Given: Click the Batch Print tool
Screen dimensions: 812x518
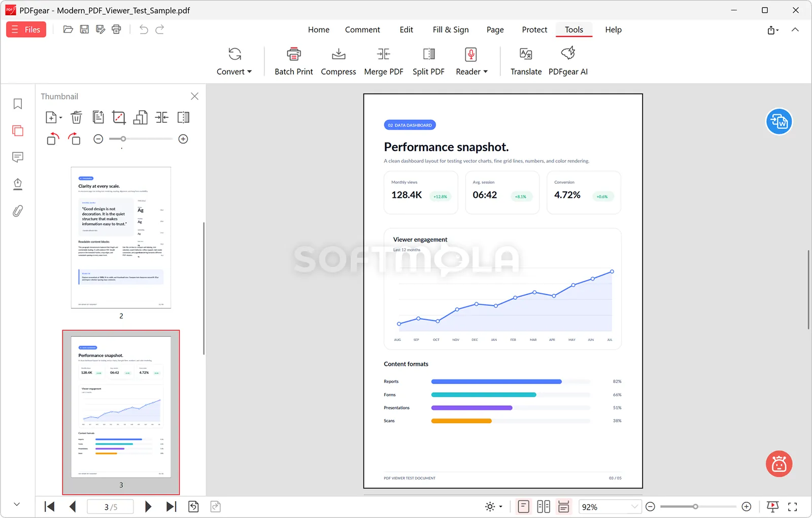Looking at the screenshot, I should [x=294, y=61].
